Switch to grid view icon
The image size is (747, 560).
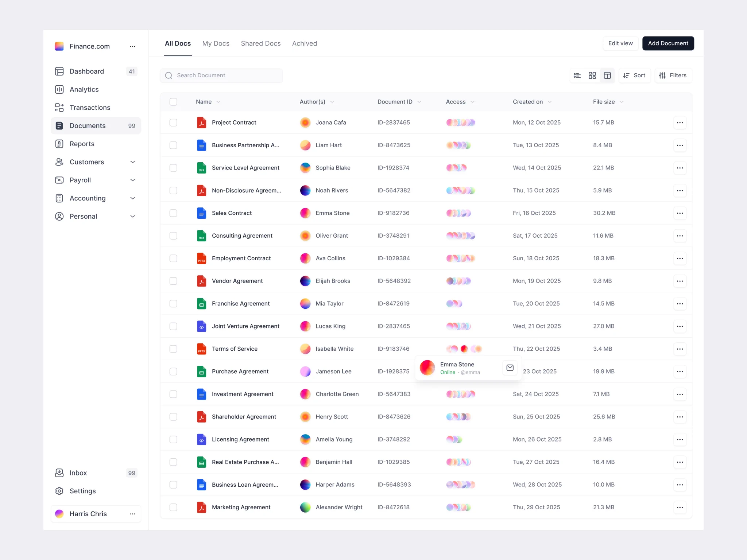(592, 75)
